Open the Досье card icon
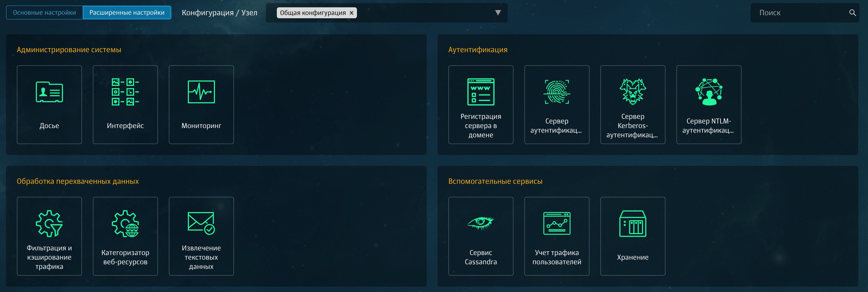 [x=49, y=92]
